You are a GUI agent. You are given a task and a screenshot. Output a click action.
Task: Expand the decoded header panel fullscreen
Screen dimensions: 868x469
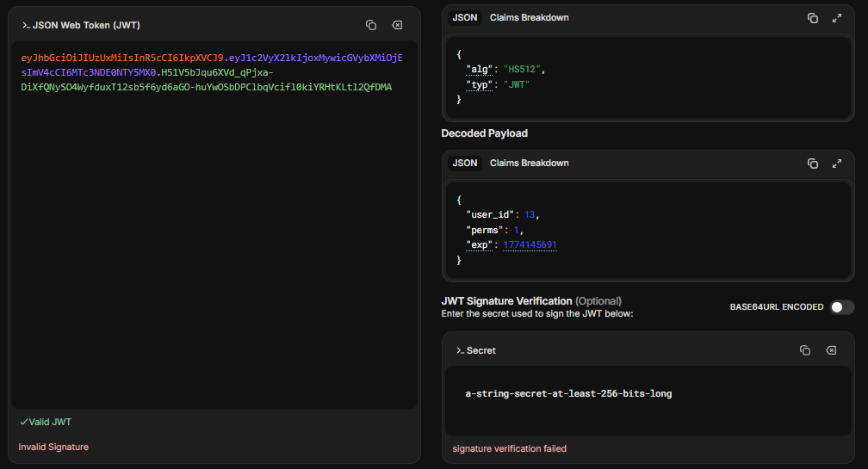point(836,18)
